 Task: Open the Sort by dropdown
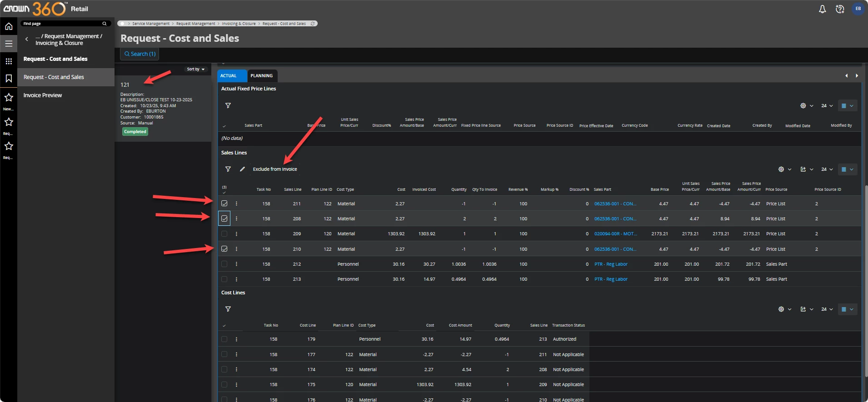point(195,69)
